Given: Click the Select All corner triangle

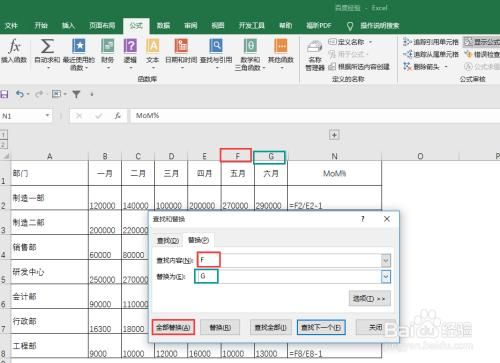Looking at the screenshot, I should [x=5, y=156].
